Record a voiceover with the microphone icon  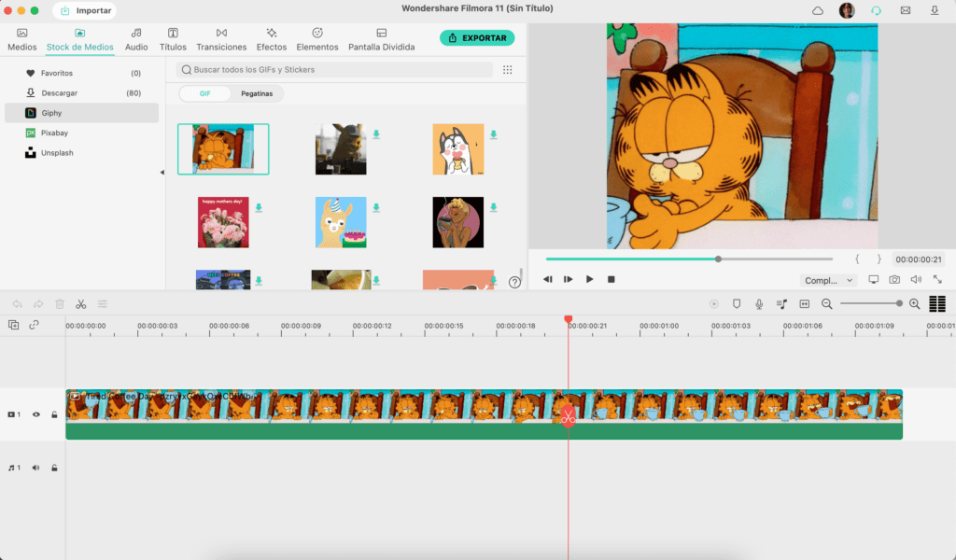tap(759, 304)
